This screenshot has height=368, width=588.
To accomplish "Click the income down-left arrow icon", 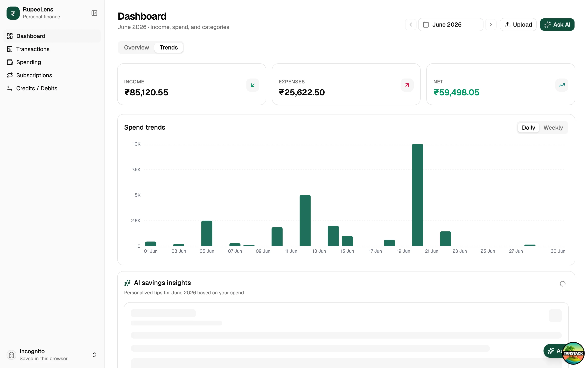I will click(253, 85).
